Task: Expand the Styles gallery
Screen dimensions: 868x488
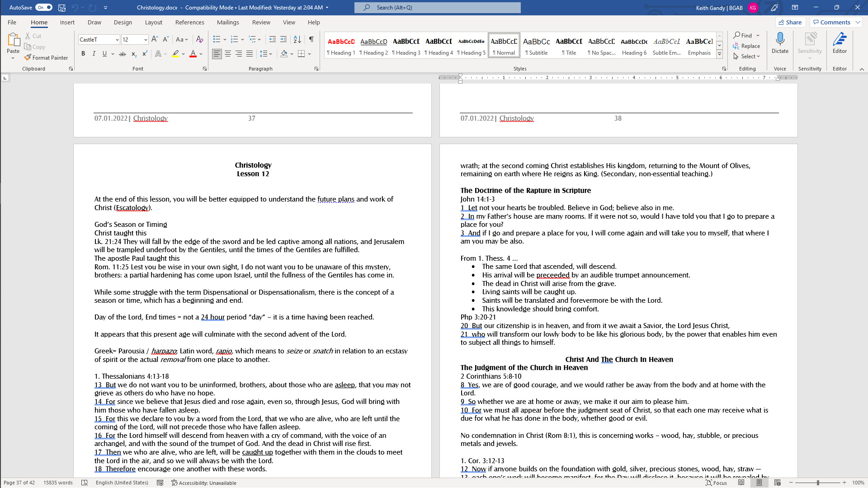Action: point(719,54)
